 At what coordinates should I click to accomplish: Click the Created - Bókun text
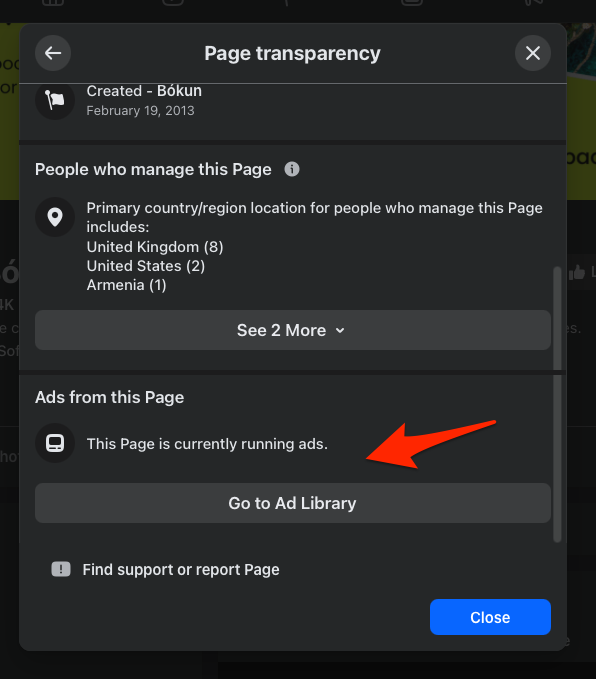tap(144, 91)
